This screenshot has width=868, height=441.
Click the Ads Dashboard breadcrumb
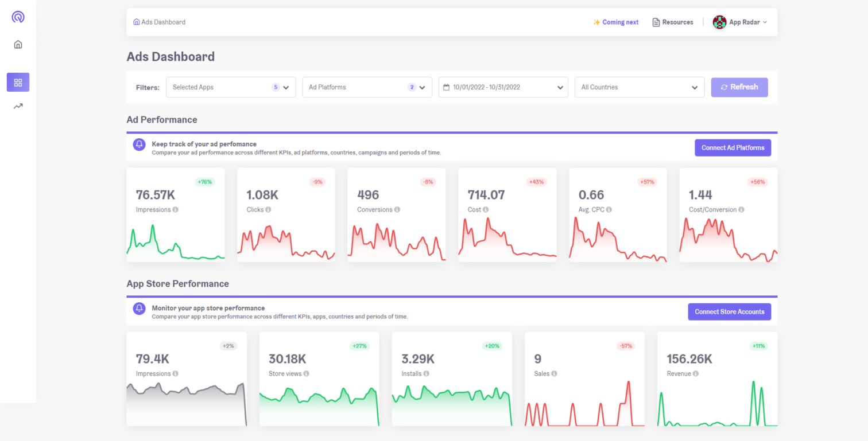(x=160, y=22)
